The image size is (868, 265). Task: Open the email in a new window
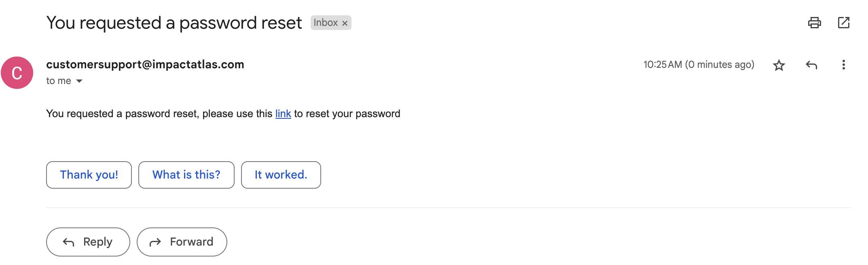click(x=843, y=23)
